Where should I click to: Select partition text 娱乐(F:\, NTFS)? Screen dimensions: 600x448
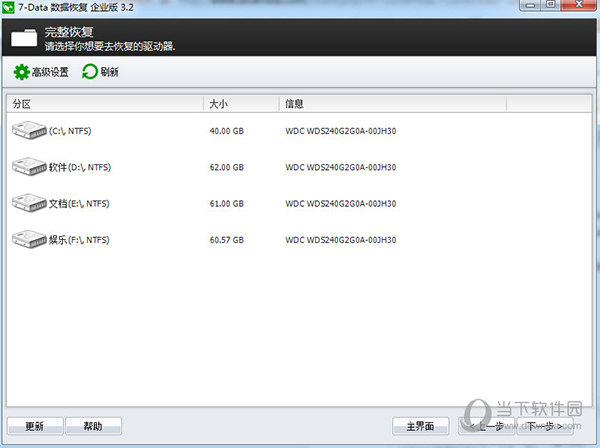[x=79, y=240]
